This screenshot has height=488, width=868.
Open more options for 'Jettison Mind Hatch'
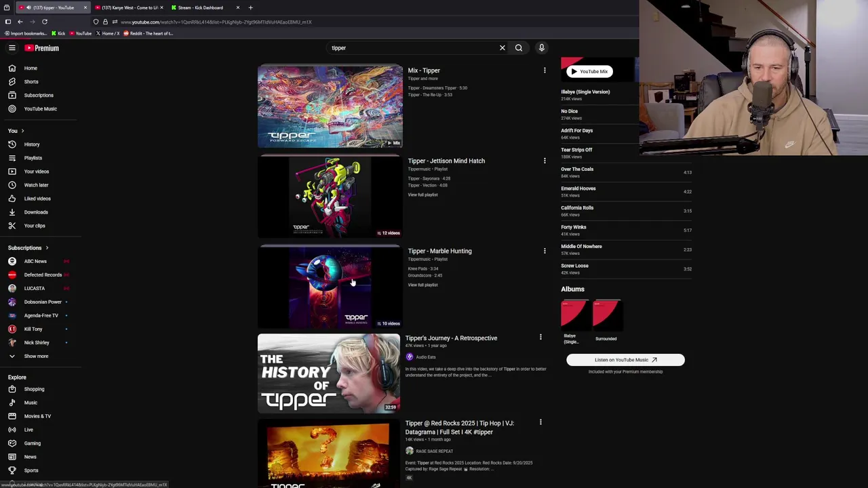[x=545, y=161]
